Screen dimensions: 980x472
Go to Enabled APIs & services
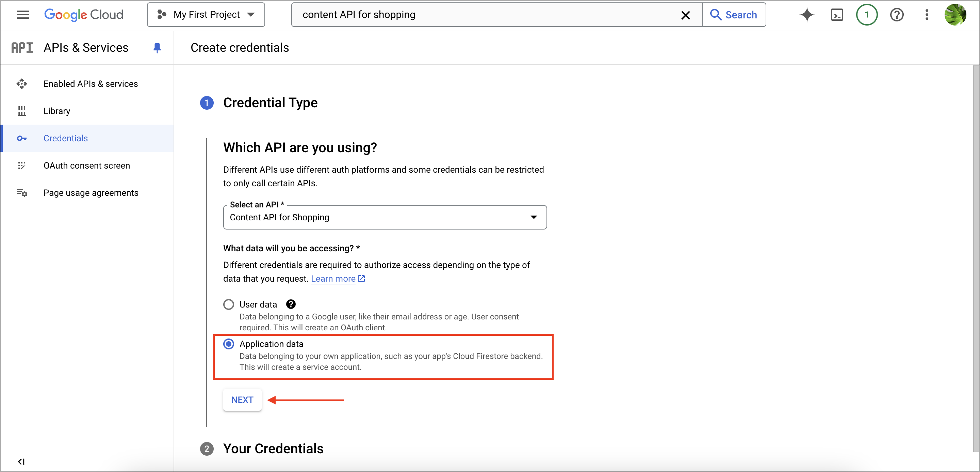pos(87,84)
